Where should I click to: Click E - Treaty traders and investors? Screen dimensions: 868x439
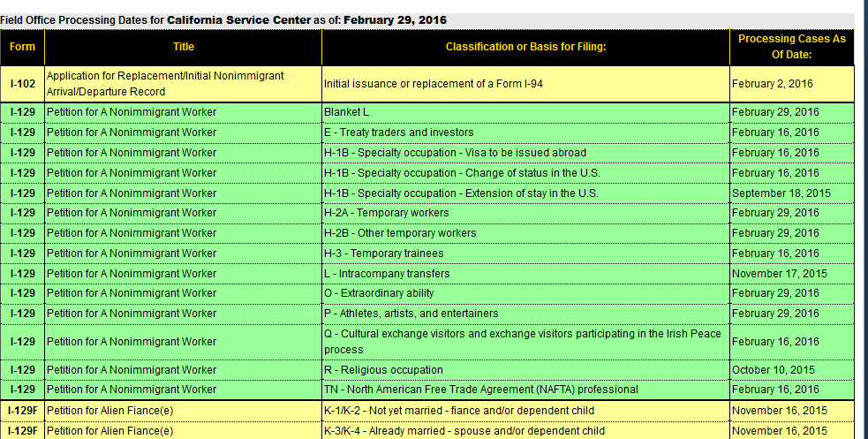(x=525, y=132)
